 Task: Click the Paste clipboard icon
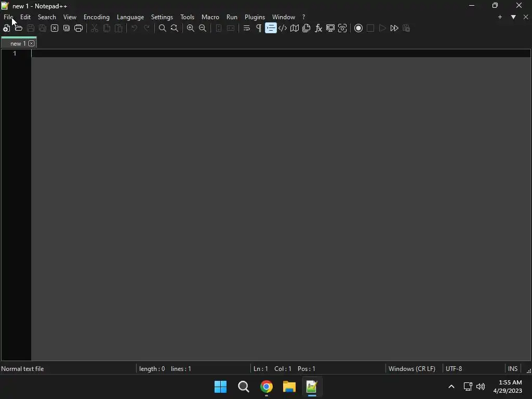[118, 28]
